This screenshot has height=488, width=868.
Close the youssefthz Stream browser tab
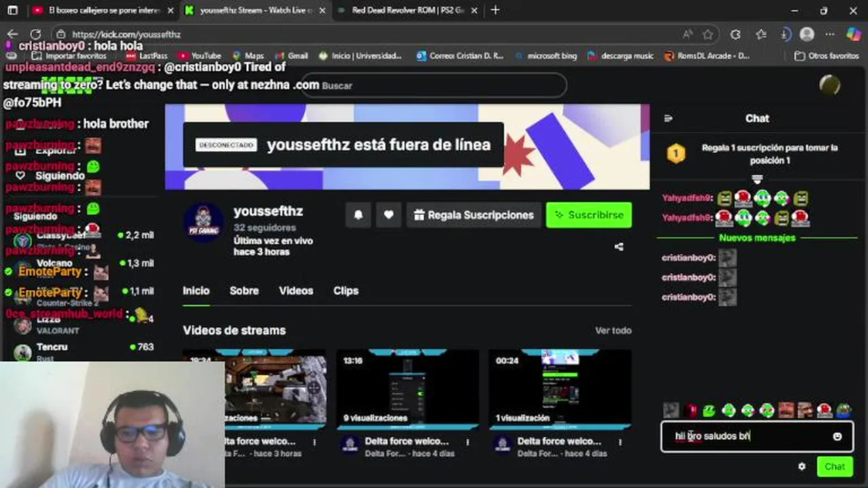(323, 10)
